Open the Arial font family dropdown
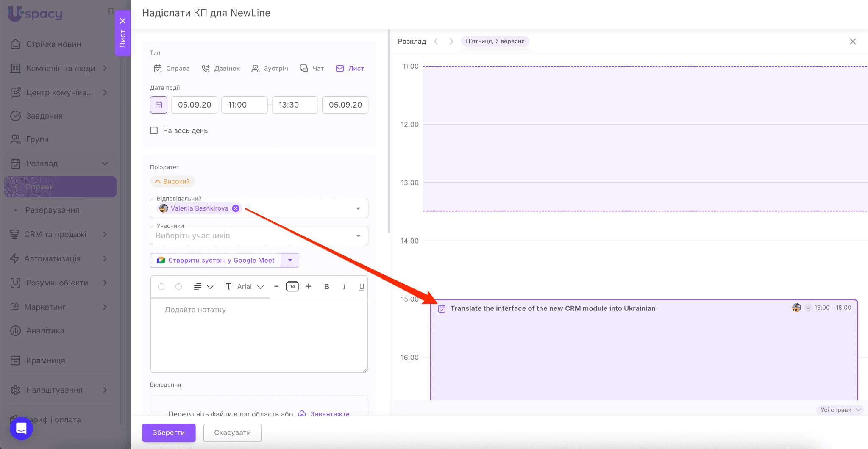This screenshot has height=449, width=868. coord(250,287)
